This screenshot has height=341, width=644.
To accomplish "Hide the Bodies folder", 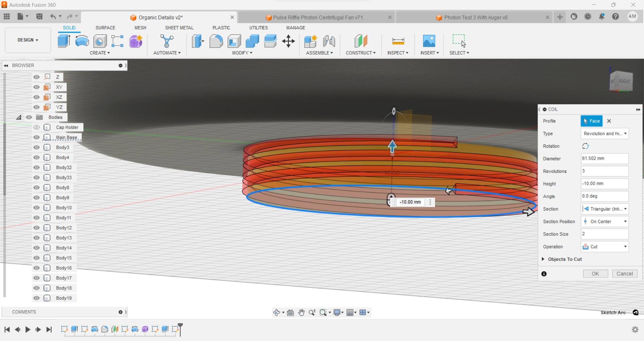I will (x=29, y=117).
